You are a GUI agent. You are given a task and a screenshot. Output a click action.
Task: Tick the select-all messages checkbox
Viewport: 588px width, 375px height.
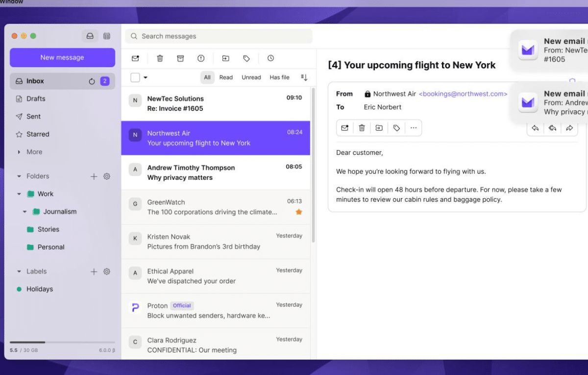tap(135, 77)
